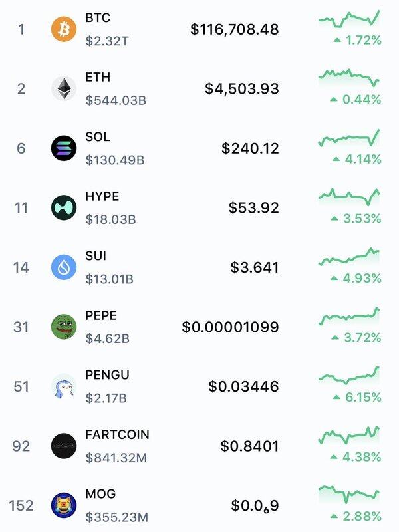Tap the black FARTCOIN logo icon
Screen dimensions: 399x532
[x=64, y=446]
